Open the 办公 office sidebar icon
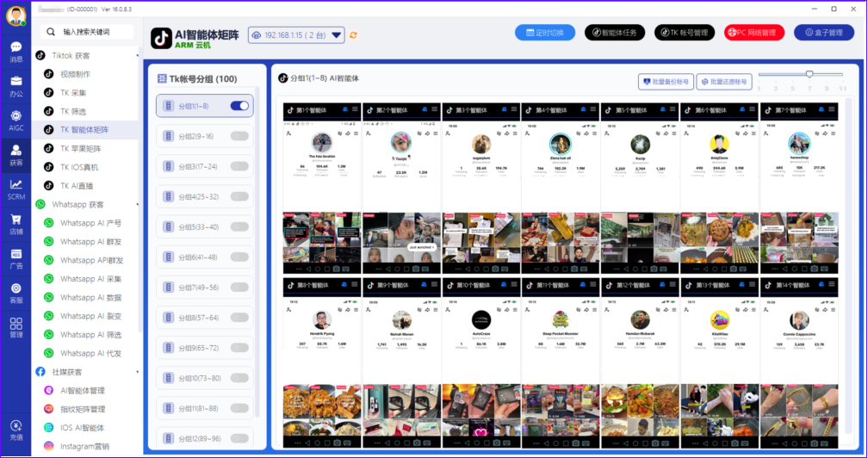Viewport: 868px width, 458px height. 16,86
